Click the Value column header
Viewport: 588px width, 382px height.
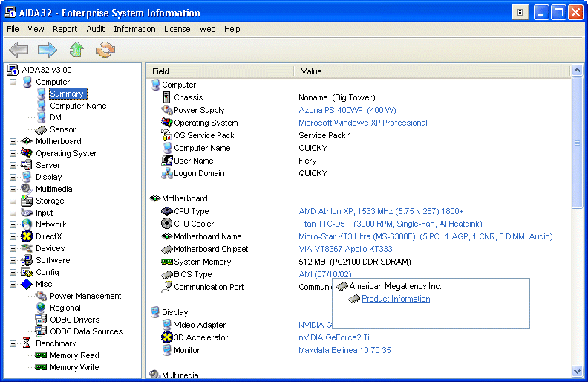click(432, 71)
